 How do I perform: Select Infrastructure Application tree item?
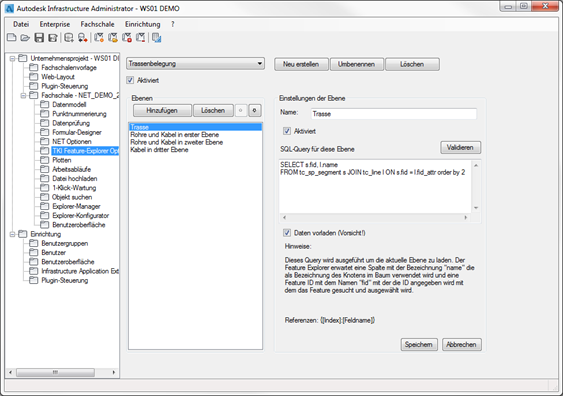point(80,271)
